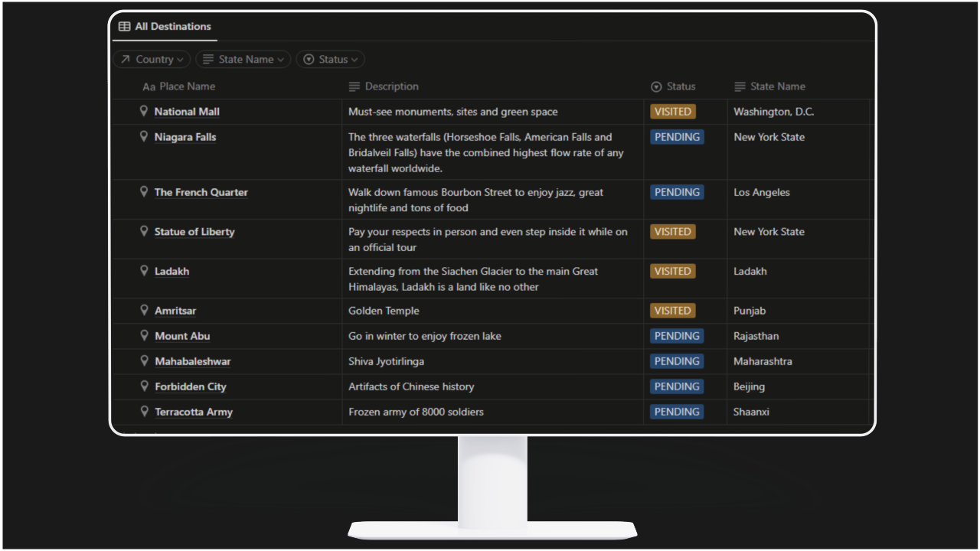Click the VISITED tag in the Ladakh row

(673, 271)
